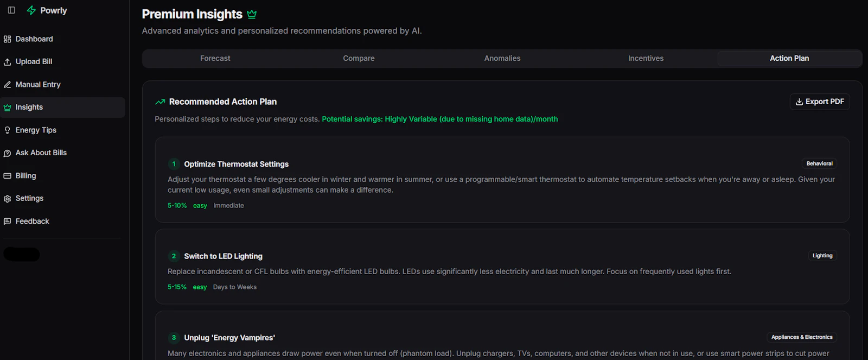Click the Dashboard grid icon
Image resolution: width=868 pixels, height=360 pixels.
7,39
